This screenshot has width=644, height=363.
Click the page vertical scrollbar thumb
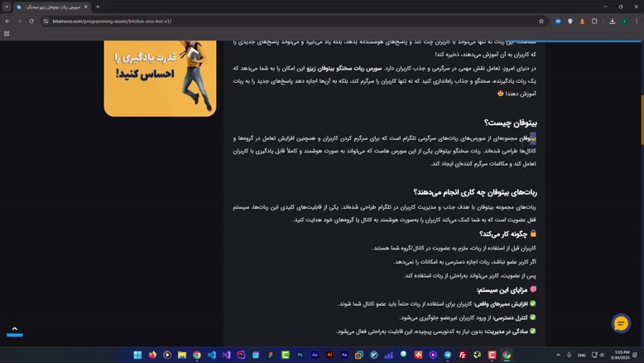[642, 119]
